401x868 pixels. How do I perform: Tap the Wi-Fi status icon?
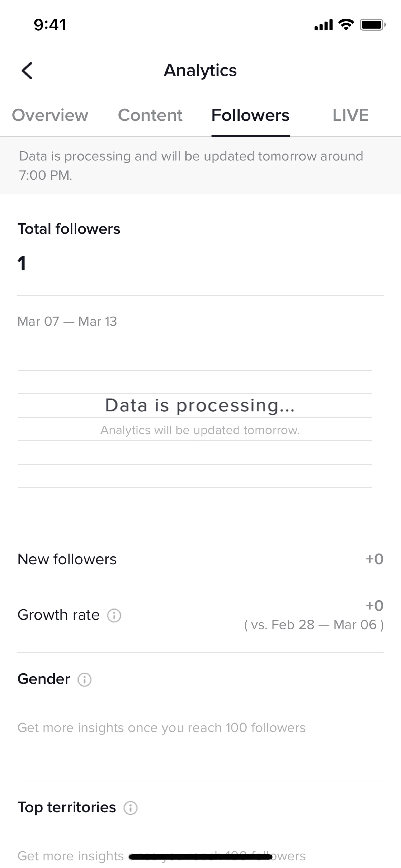click(346, 25)
